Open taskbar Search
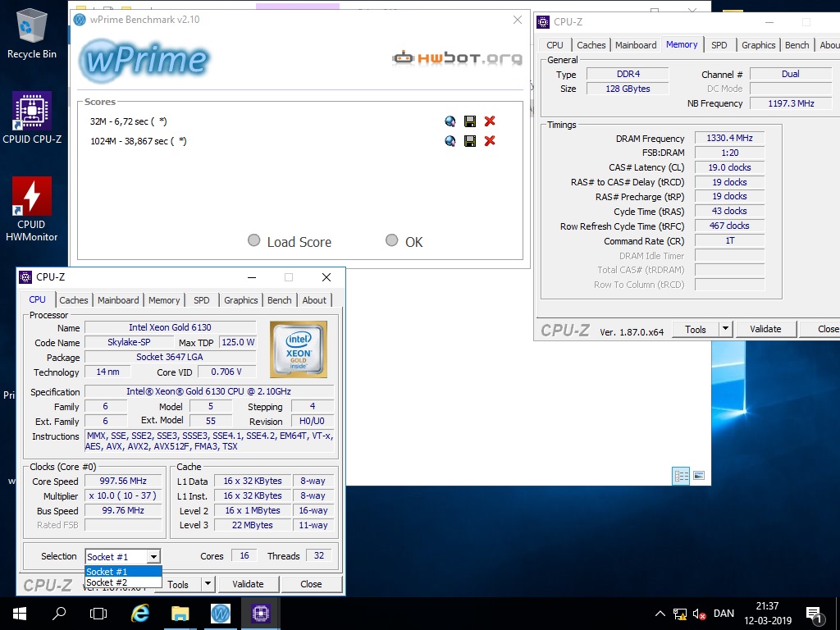The height and width of the screenshot is (630, 840). point(58,614)
